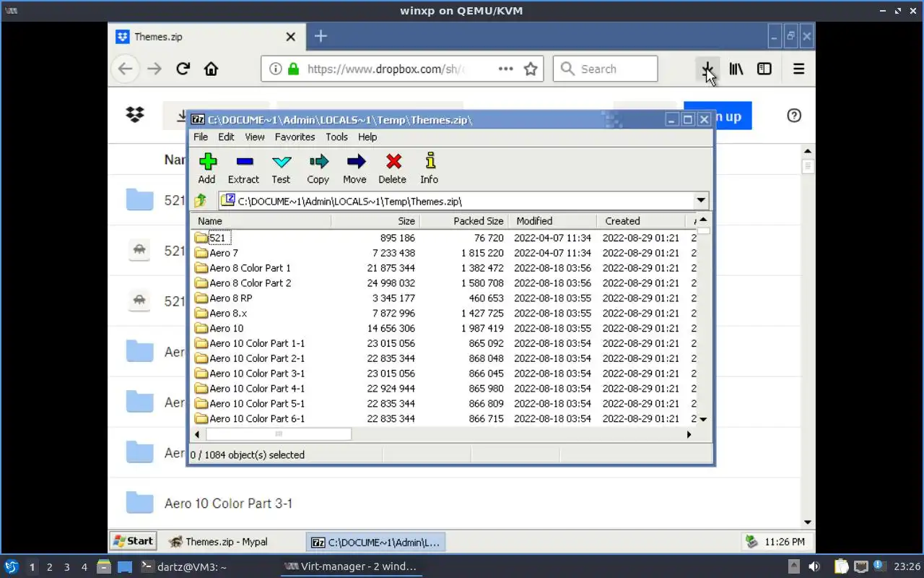The image size is (924, 578).
Task: Reload the Dropbox page
Action: pyautogui.click(x=183, y=69)
